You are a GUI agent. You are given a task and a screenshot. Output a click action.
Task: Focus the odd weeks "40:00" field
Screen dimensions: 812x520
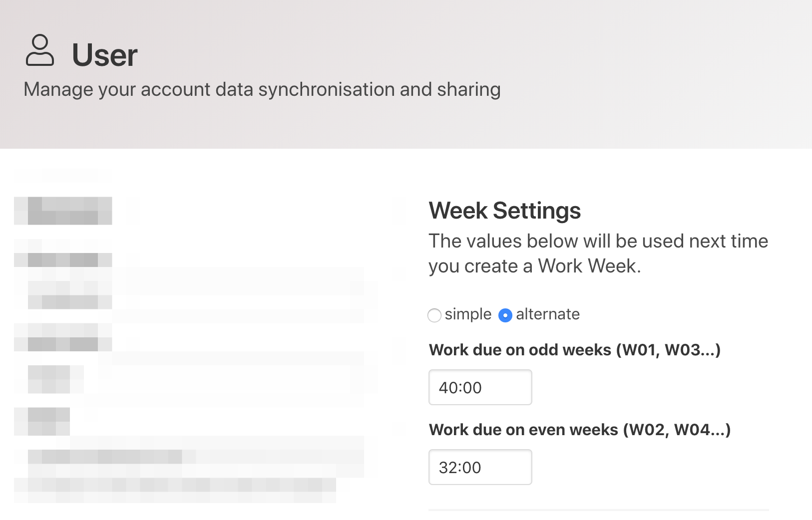tap(480, 387)
